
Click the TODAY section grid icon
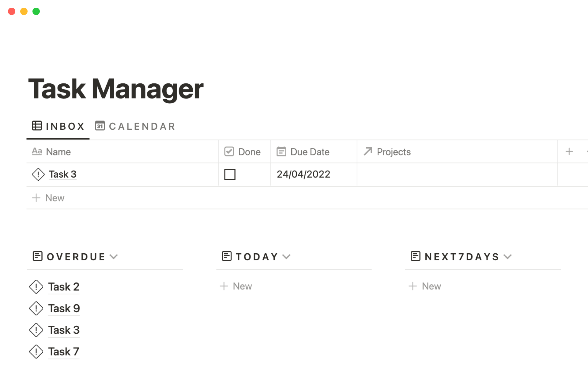(227, 256)
